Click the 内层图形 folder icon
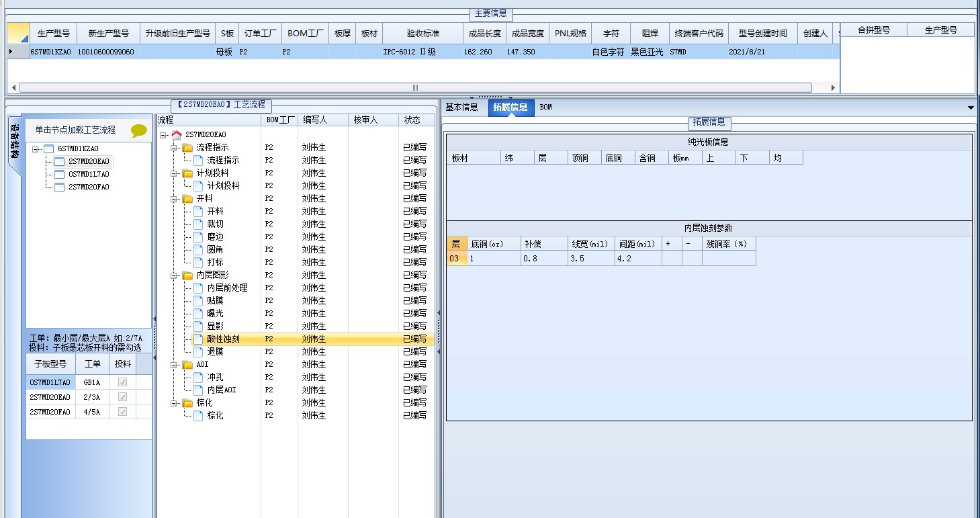980x518 pixels. tap(187, 275)
